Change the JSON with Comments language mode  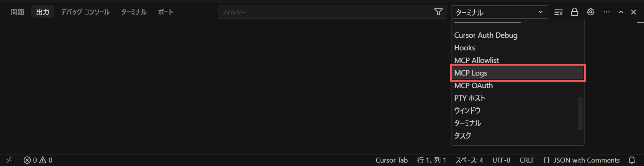coord(586,160)
